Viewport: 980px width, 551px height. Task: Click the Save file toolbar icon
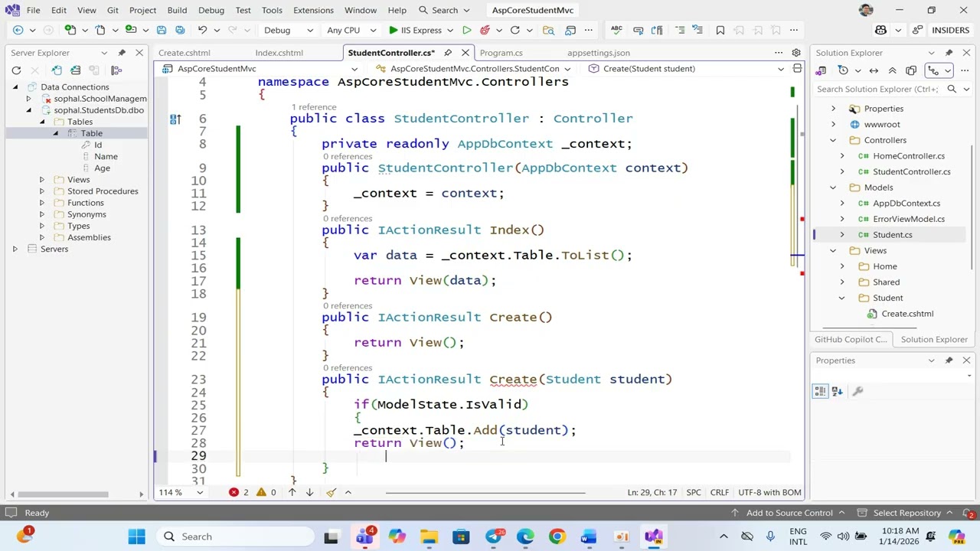(162, 30)
